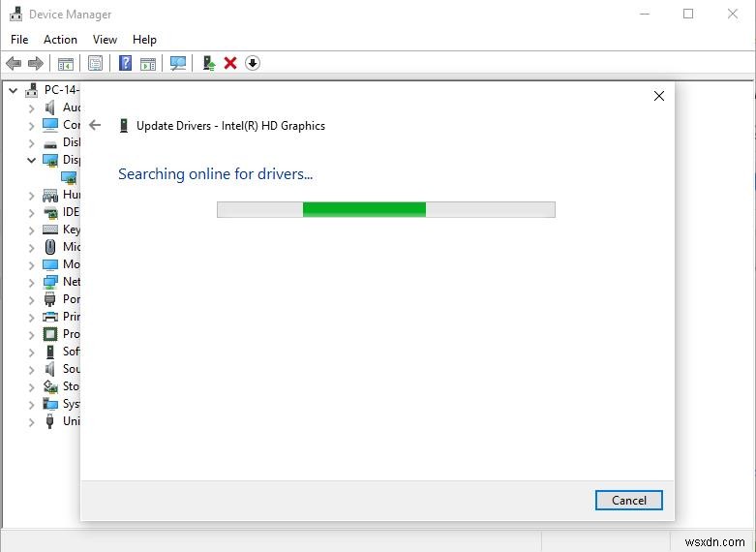The image size is (756, 552).
Task: Click the Disable device down-arrow icon
Action: (253, 63)
